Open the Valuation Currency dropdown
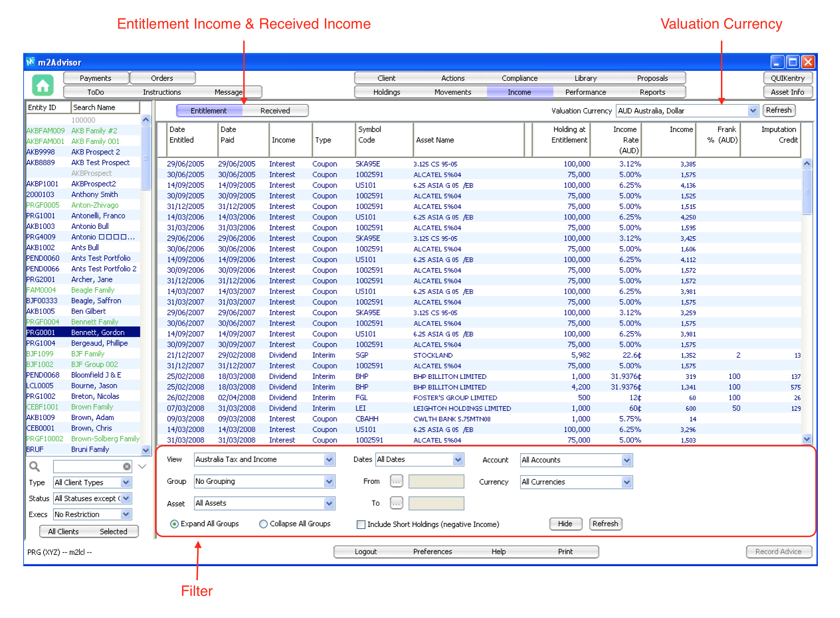 coord(753,110)
